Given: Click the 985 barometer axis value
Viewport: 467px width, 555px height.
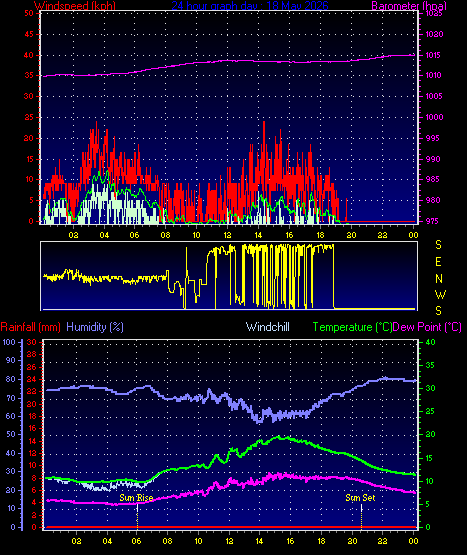Looking at the screenshot, I should [x=433, y=179].
